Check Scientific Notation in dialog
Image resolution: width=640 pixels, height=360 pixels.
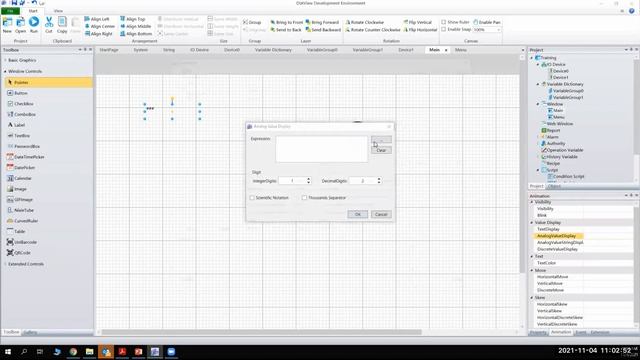pyautogui.click(x=252, y=198)
